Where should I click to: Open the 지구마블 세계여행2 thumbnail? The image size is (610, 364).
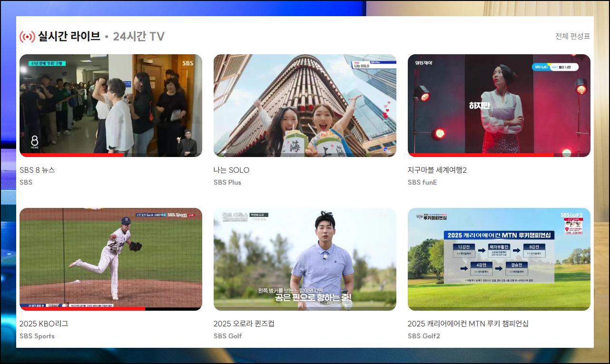click(499, 106)
